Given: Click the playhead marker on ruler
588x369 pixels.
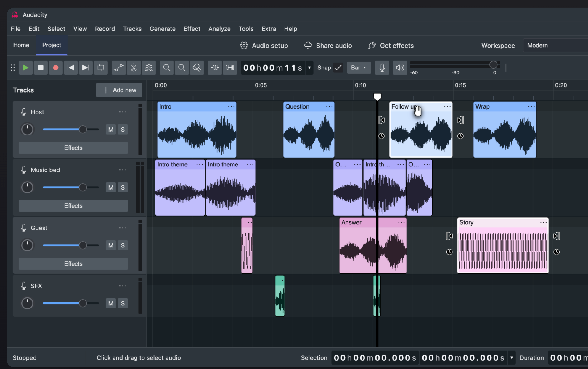Looking at the screenshot, I should [x=377, y=97].
